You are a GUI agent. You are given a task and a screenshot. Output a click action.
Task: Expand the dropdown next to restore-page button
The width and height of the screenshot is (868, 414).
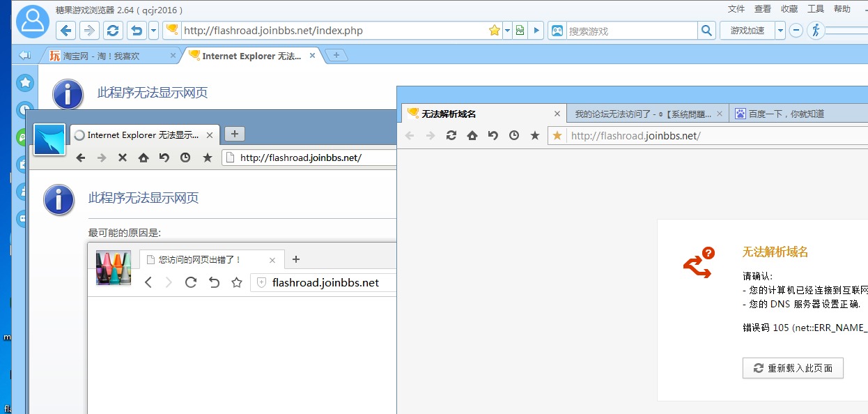(153, 31)
